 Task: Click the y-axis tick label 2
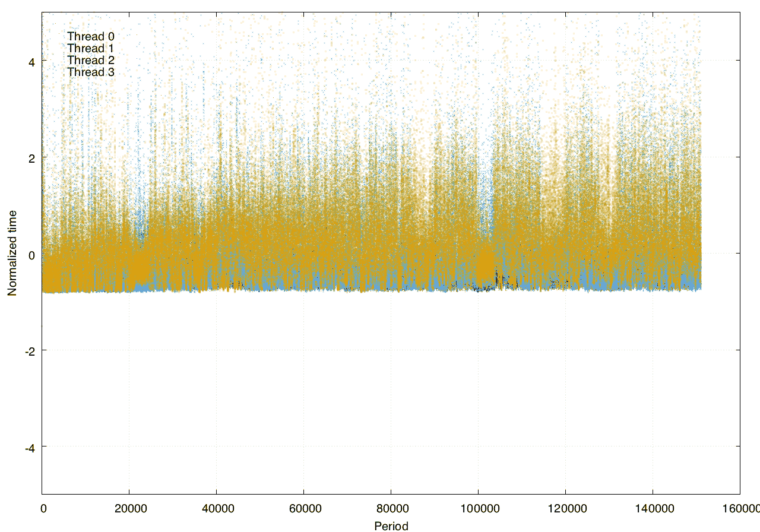[x=31, y=158]
